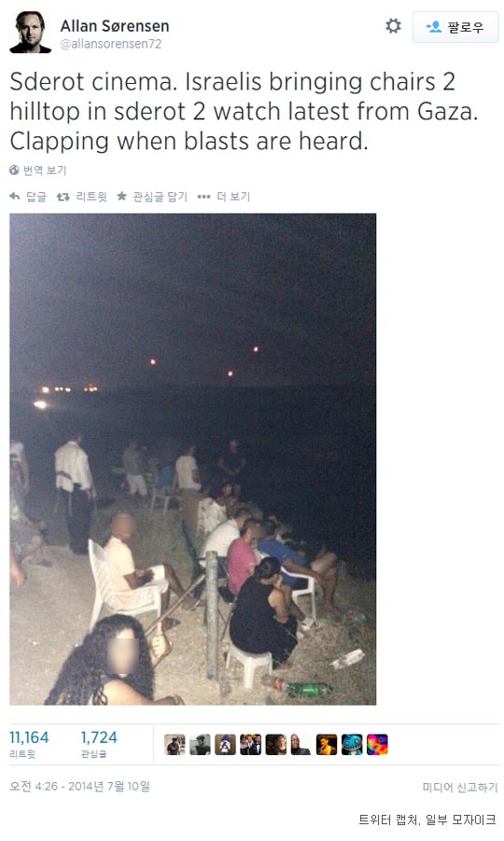Open the second grayscale retweeter avatar

(x=200, y=745)
